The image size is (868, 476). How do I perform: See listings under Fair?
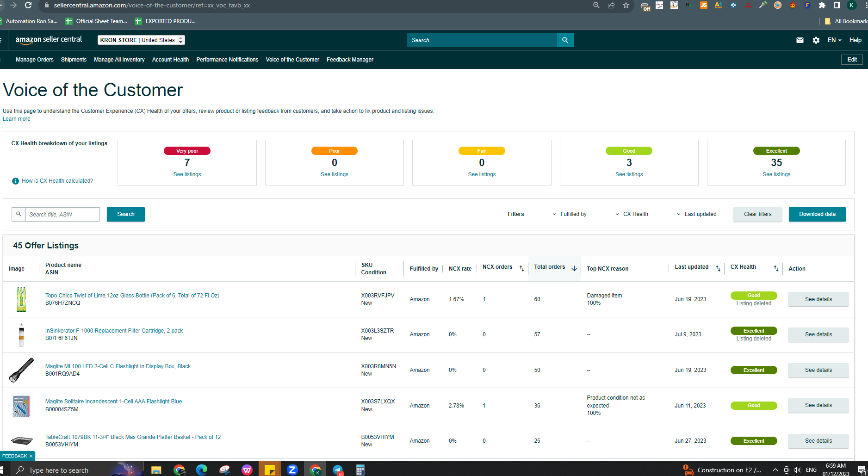pos(482,174)
